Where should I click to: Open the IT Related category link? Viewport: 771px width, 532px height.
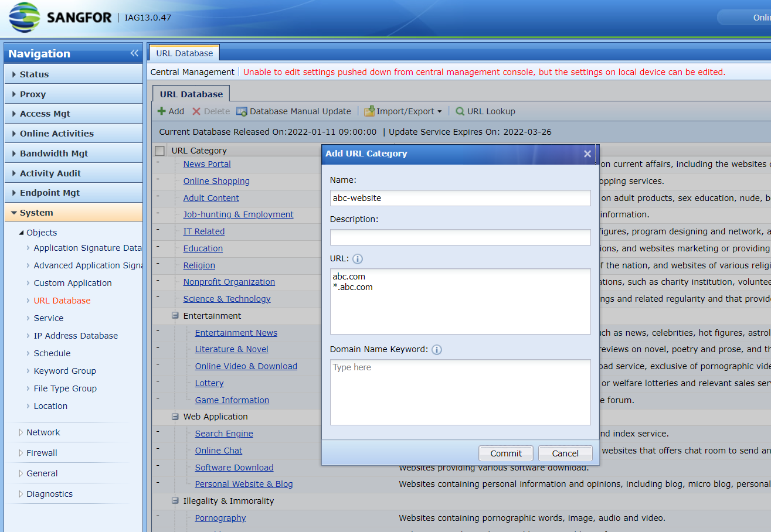click(x=204, y=231)
